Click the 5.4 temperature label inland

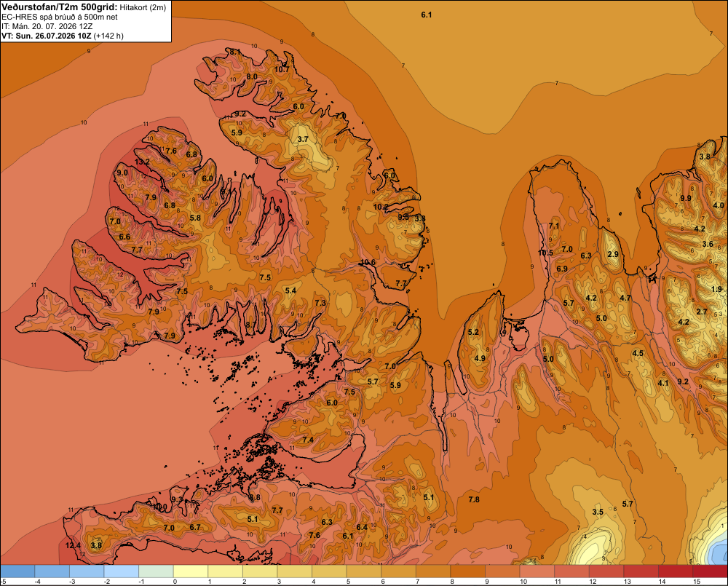coord(290,290)
